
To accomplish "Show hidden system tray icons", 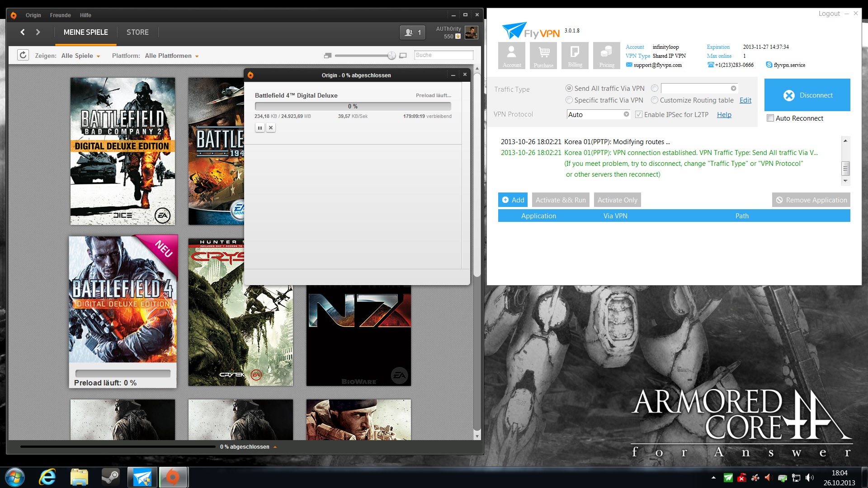I will click(713, 478).
